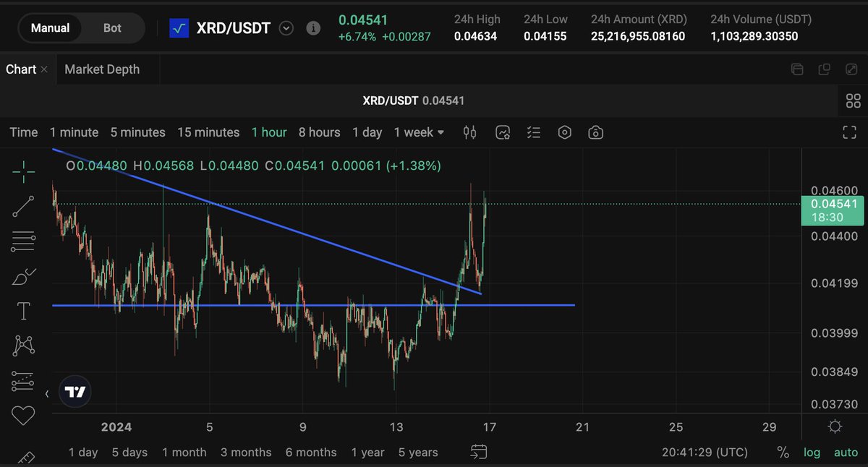This screenshot has height=467, width=868.
Task: Open chart settings hexagon icon
Action: (x=565, y=132)
